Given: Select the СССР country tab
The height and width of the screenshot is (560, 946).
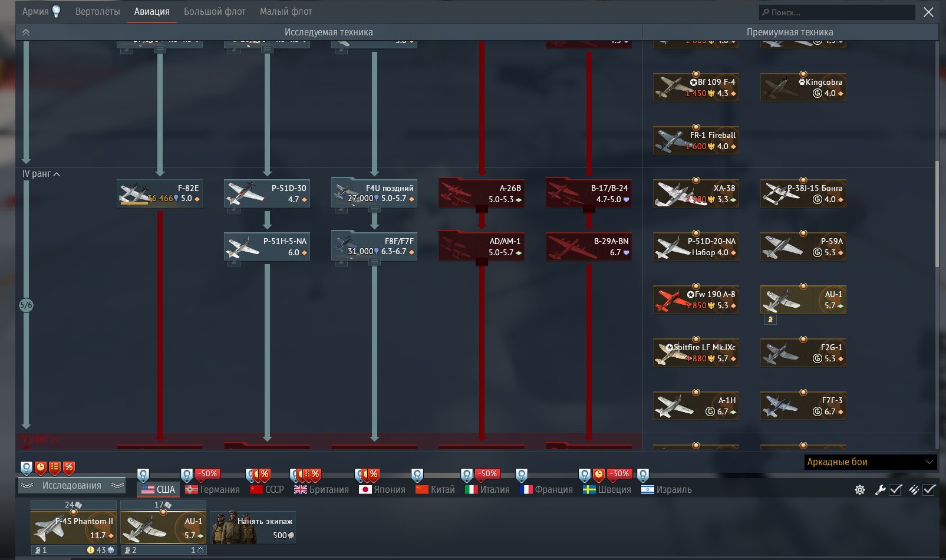Looking at the screenshot, I should point(267,490).
